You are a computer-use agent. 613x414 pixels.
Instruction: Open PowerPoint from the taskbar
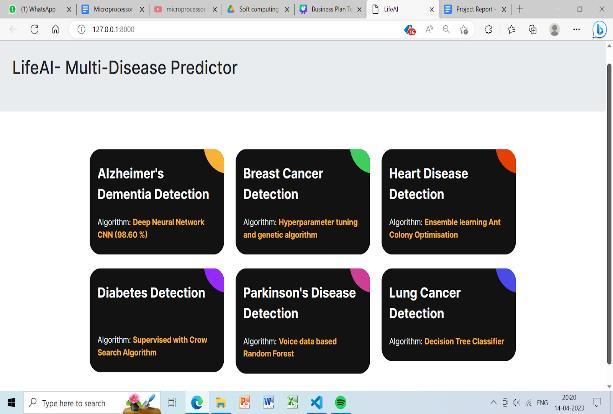tap(244, 402)
